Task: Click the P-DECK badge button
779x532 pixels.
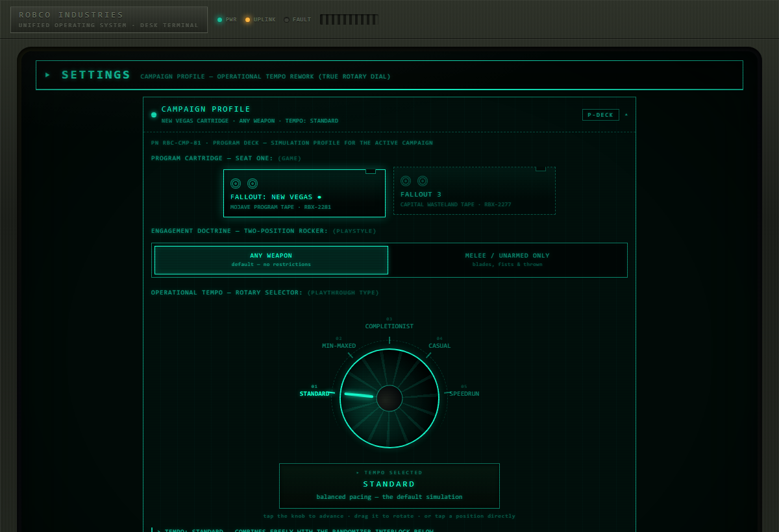Action: (x=600, y=115)
